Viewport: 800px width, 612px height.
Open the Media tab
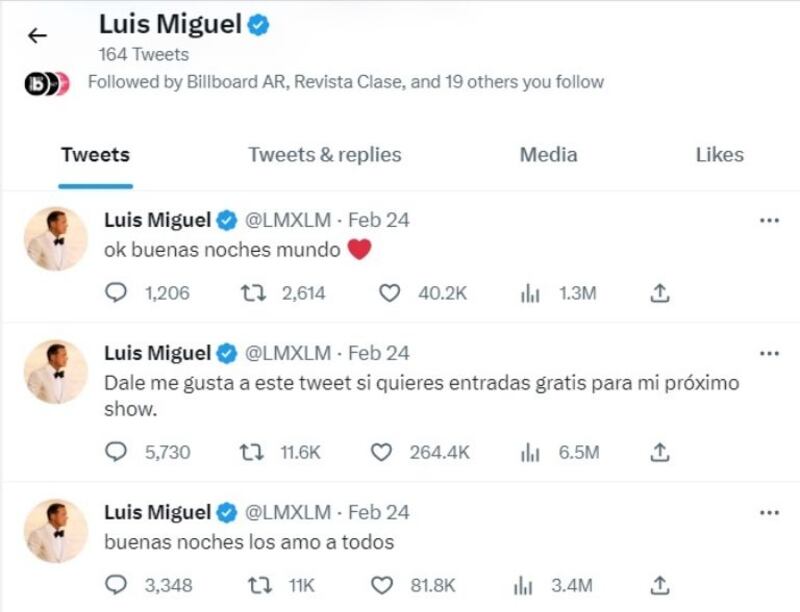(x=548, y=155)
